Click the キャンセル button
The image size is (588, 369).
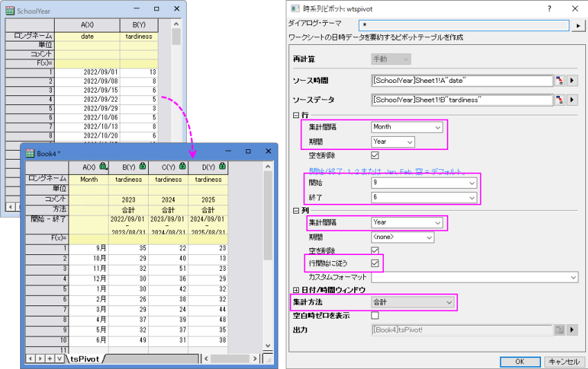click(564, 361)
